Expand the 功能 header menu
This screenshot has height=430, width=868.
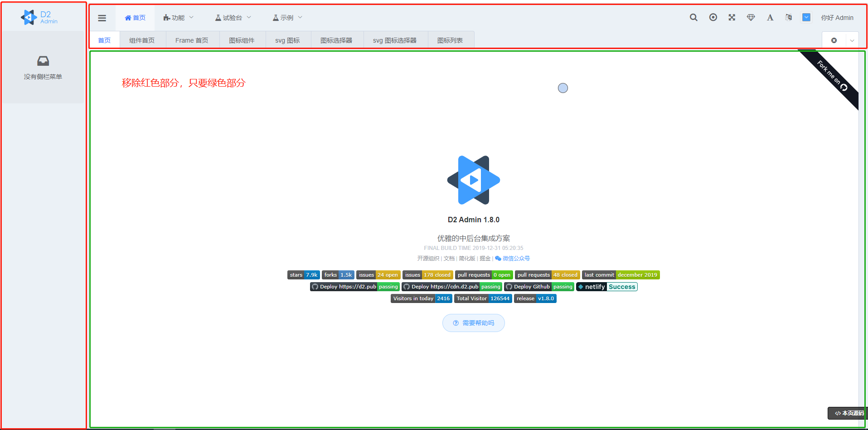[179, 18]
